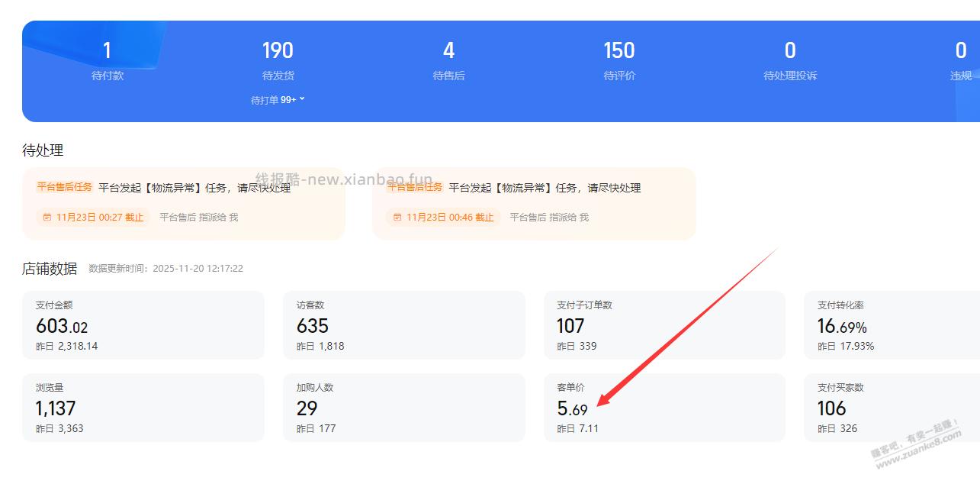Click the calendar icon beside 11月23日 00:27
980x484 pixels.
[x=47, y=218]
